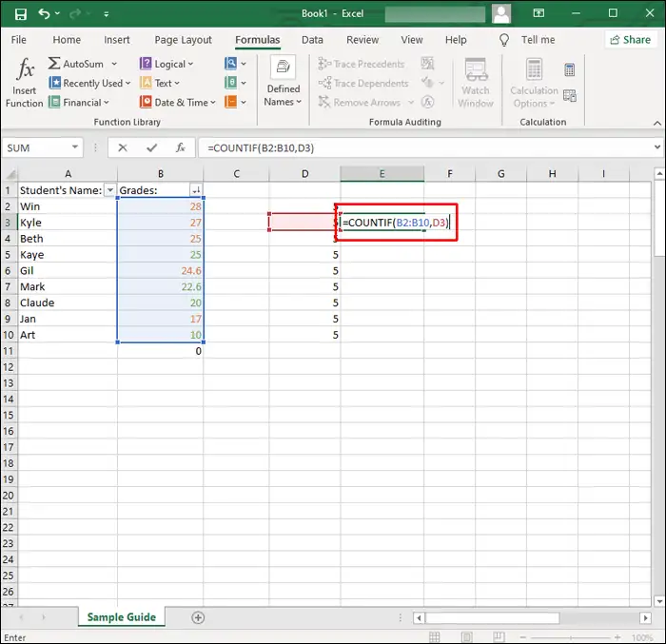Open the Grades filter sort dropdown
666x644 pixels.
(196, 190)
